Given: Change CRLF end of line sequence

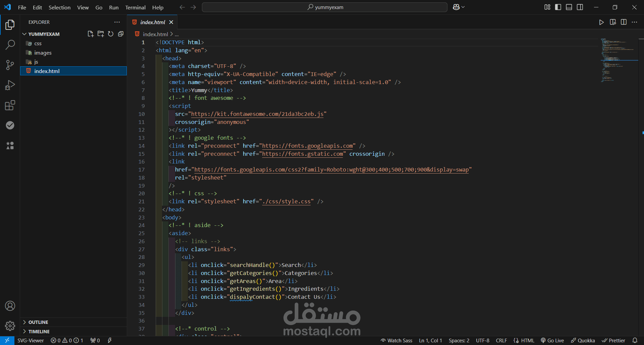Looking at the screenshot, I should (x=501, y=340).
